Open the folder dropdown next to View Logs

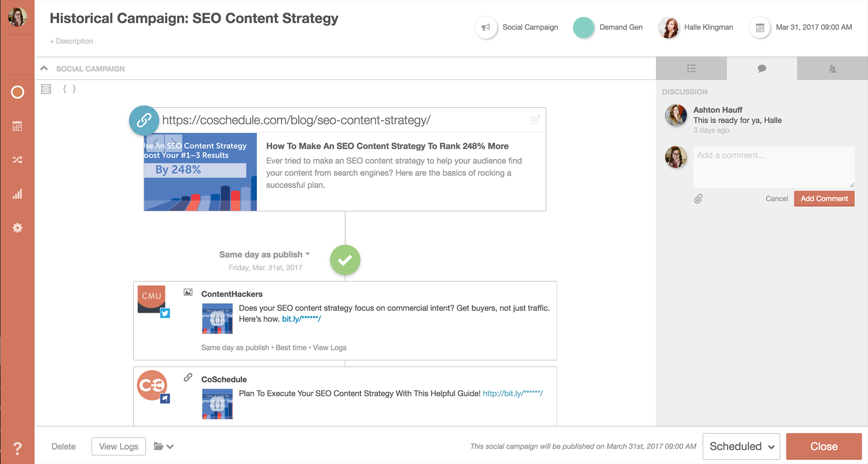tap(164, 447)
